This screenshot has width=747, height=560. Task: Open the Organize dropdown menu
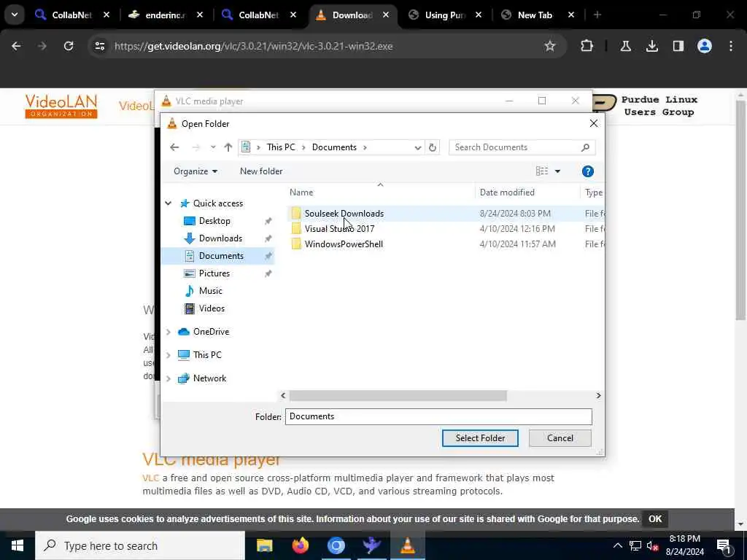(x=196, y=171)
